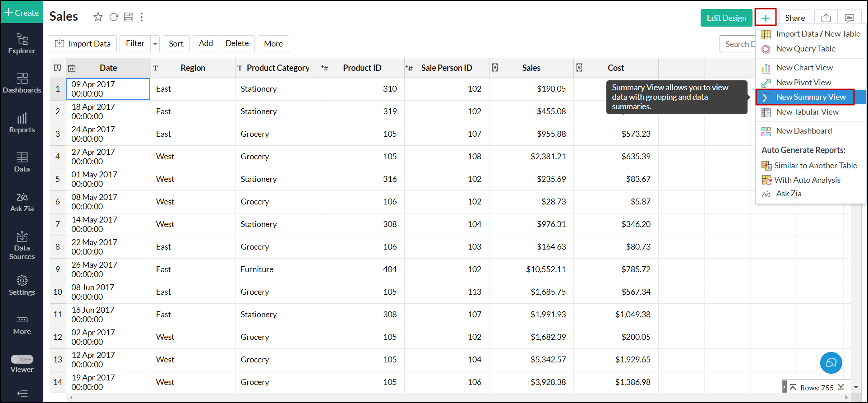This screenshot has width=868, height=403.
Task: Click the Edit Design button
Action: click(x=726, y=18)
